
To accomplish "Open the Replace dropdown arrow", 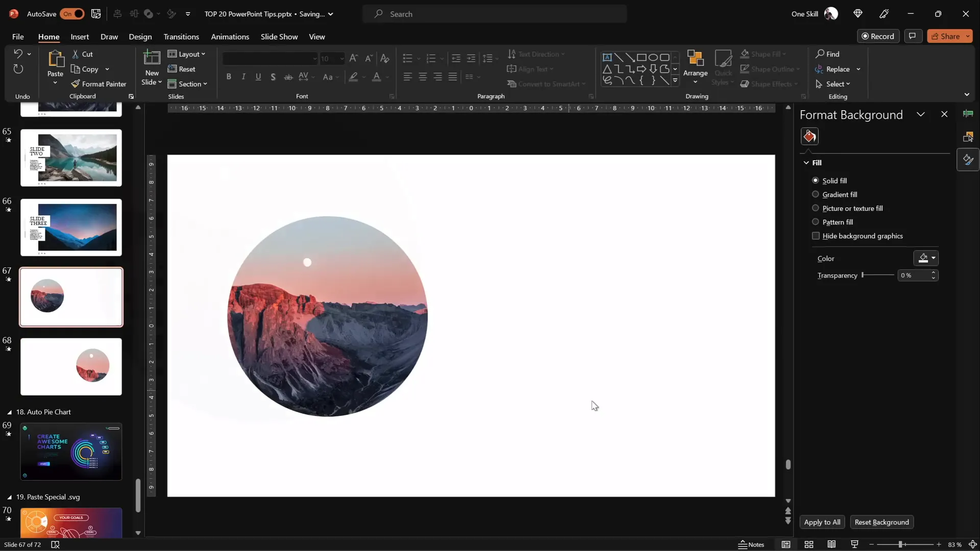I will [859, 69].
